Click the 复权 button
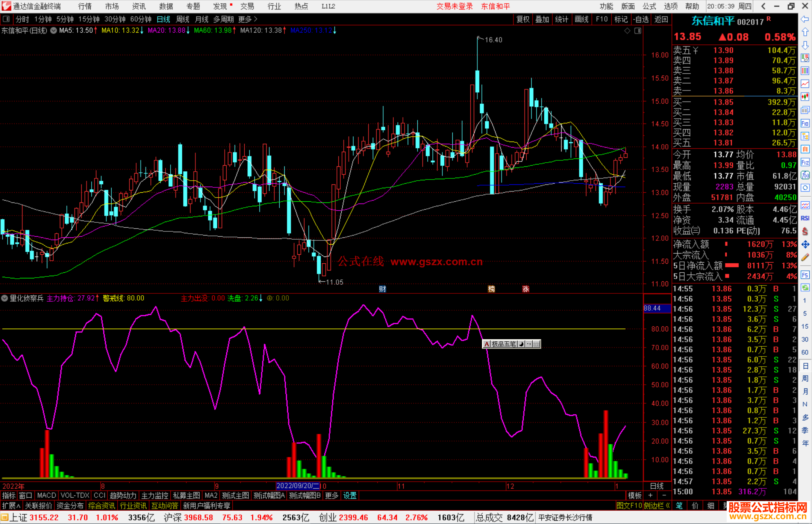The image size is (812, 524). (523, 19)
